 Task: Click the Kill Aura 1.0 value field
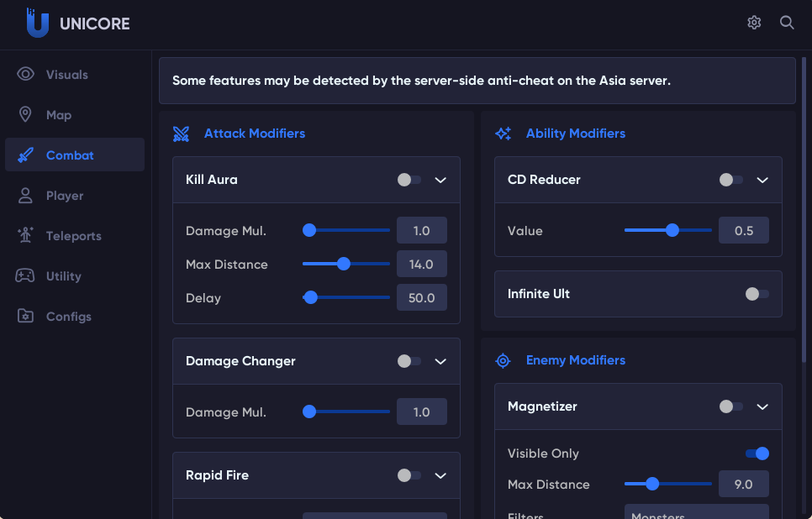tap(421, 230)
